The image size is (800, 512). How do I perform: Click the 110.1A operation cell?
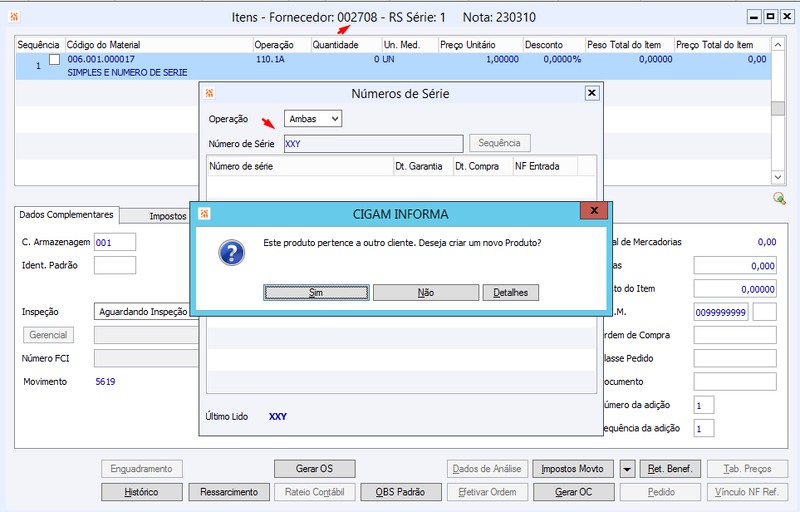pyautogui.click(x=270, y=59)
